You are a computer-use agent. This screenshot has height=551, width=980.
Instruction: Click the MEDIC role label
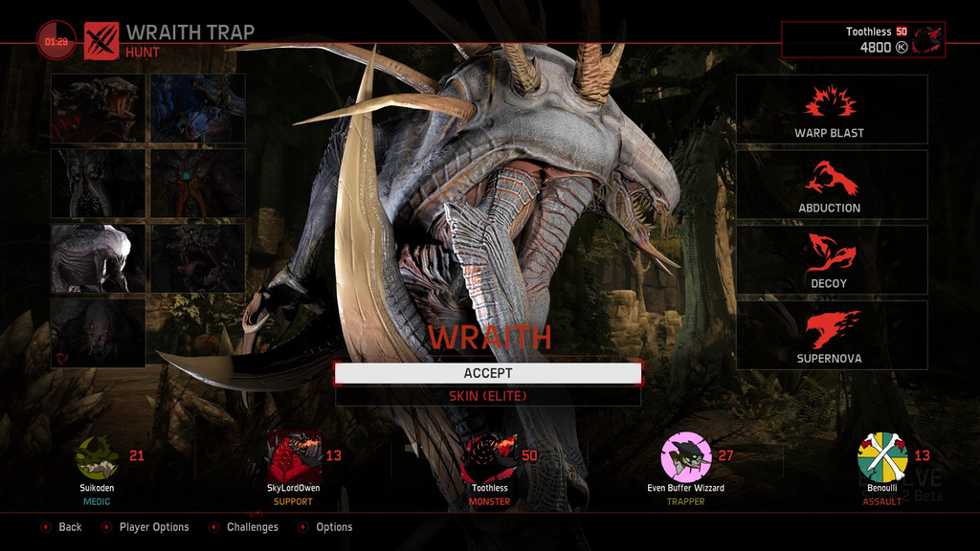(97, 501)
